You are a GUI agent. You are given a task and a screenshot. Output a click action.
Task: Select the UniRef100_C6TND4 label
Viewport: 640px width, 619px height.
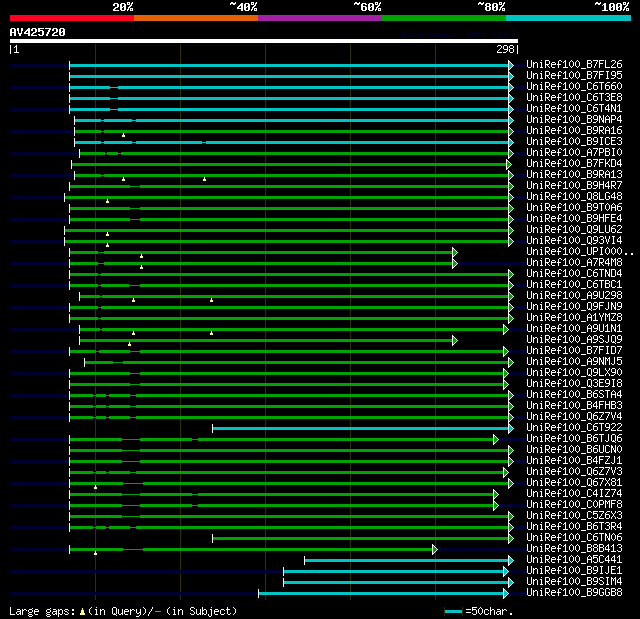pyautogui.click(x=574, y=274)
